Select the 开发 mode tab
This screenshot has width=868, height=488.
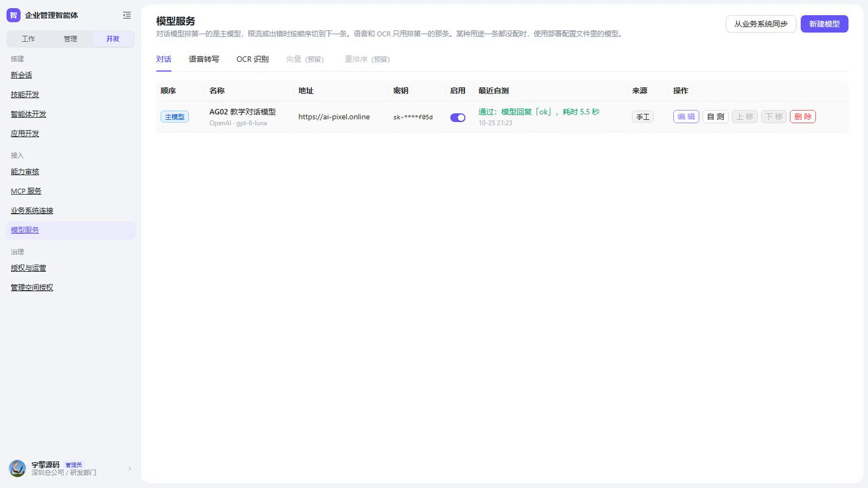click(x=113, y=39)
